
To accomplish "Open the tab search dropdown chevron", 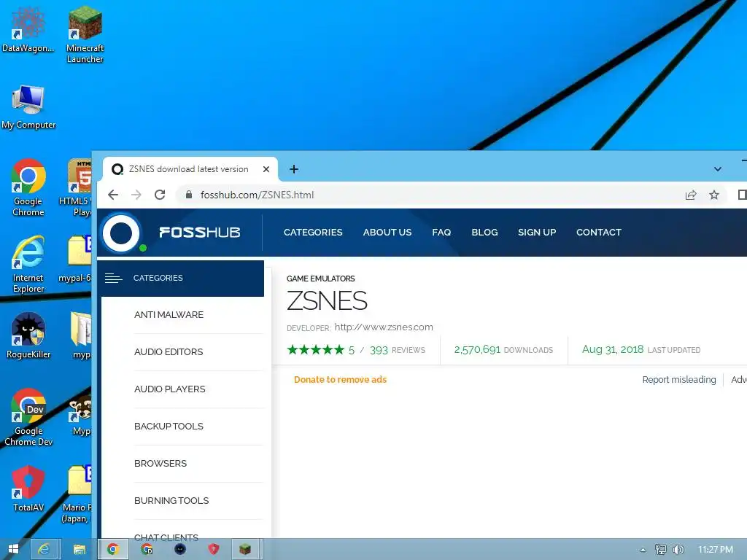I will [718, 169].
